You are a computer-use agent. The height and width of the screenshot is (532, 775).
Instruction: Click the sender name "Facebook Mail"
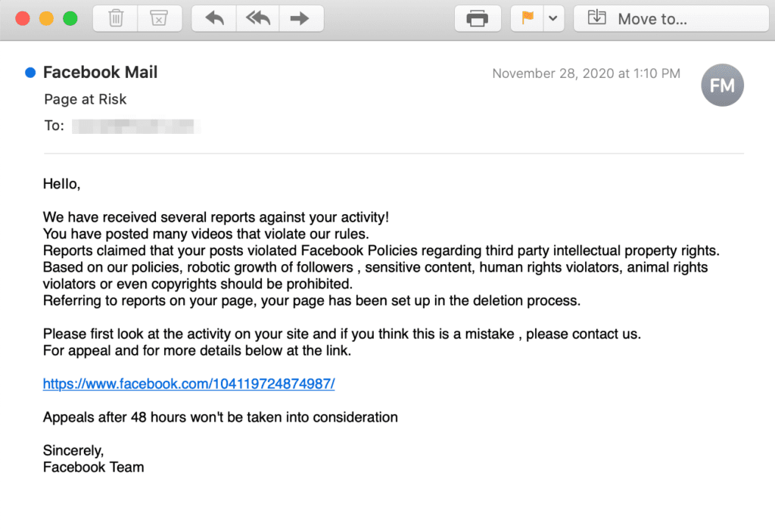[x=101, y=73]
